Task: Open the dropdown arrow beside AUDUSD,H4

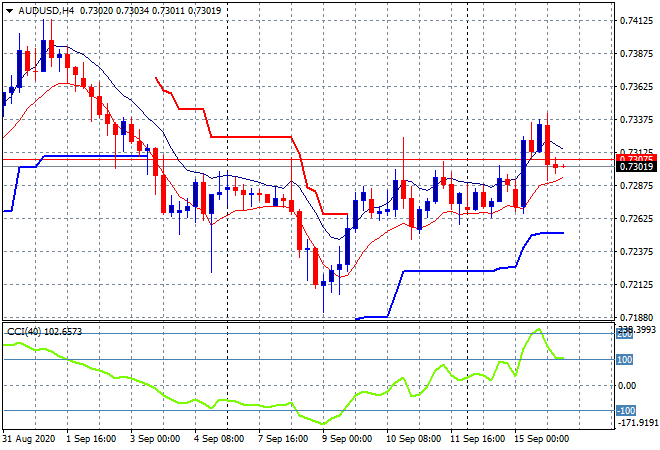Action: click(9, 9)
